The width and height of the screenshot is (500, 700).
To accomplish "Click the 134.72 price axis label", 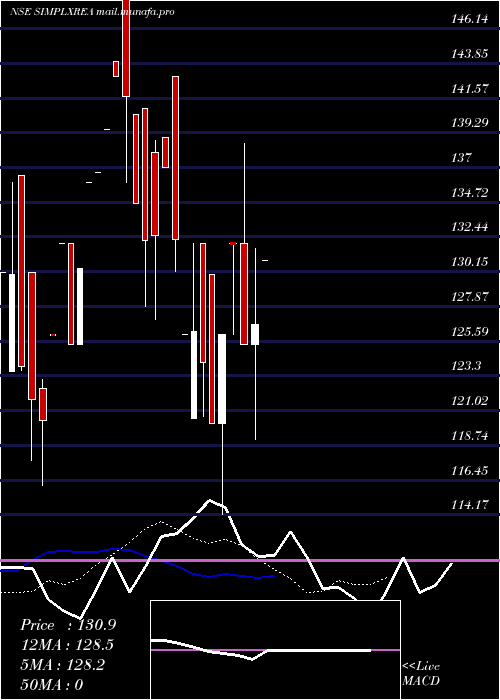I will click(470, 193).
